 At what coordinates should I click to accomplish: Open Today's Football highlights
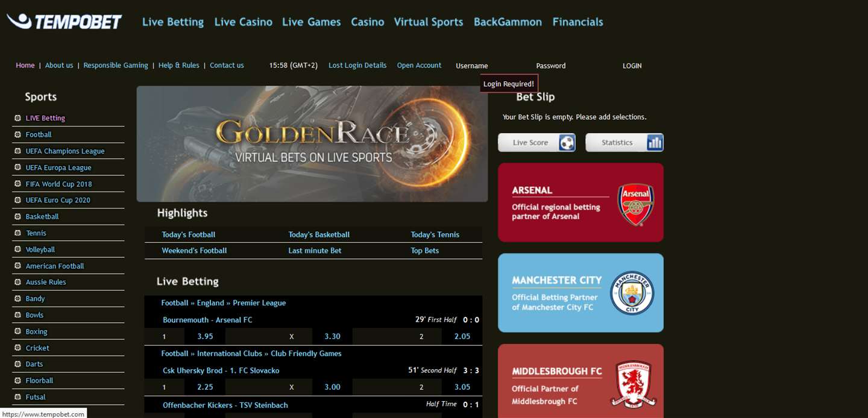(x=189, y=234)
